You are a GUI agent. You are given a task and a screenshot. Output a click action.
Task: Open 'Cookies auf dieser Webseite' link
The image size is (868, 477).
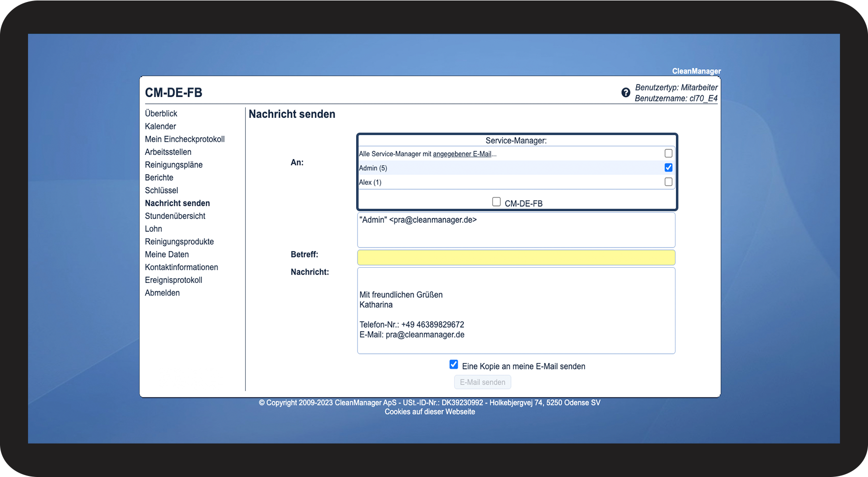[x=430, y=412]
